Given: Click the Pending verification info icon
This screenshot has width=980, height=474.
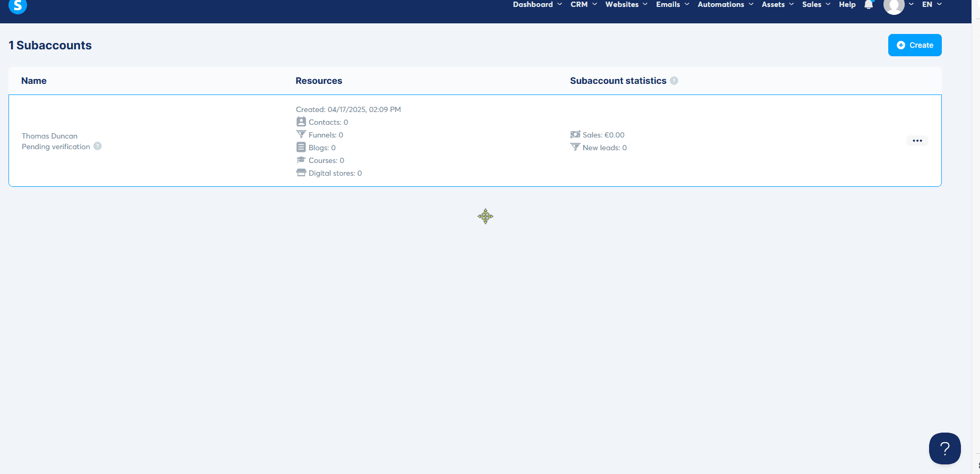Looking at the screenshot, I should coord(98,146).
